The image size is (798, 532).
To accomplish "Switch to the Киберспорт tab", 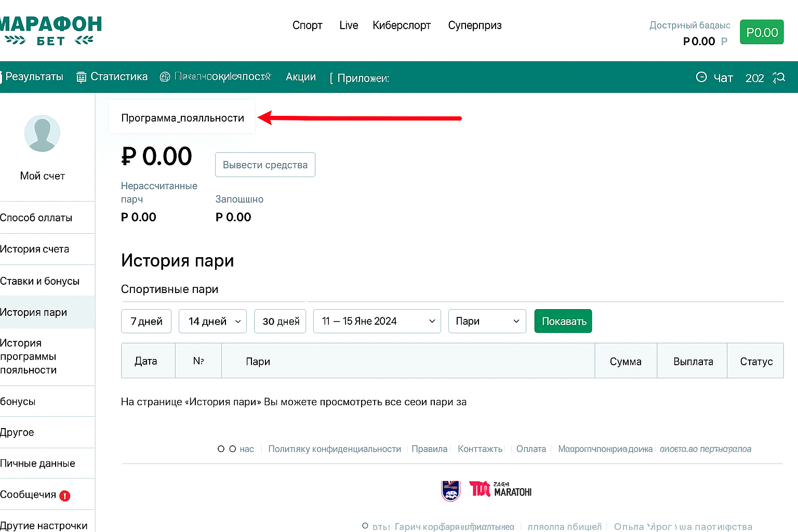I will point(402,25).
